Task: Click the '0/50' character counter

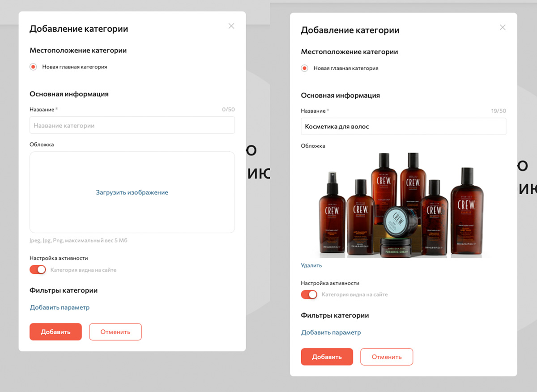Action: [x=228, y=110]
